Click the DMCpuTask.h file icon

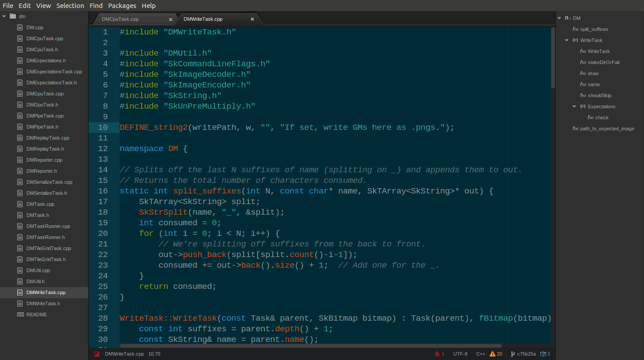coord(20,49)
